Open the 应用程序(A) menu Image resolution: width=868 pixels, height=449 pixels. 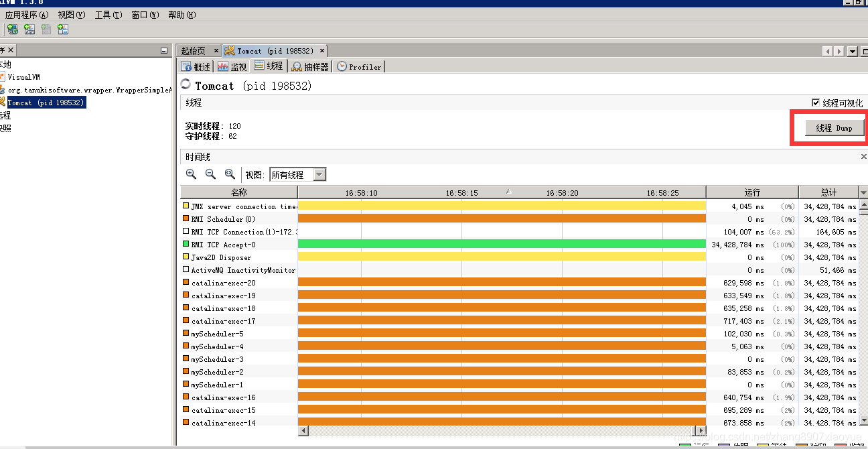point(27,15)
